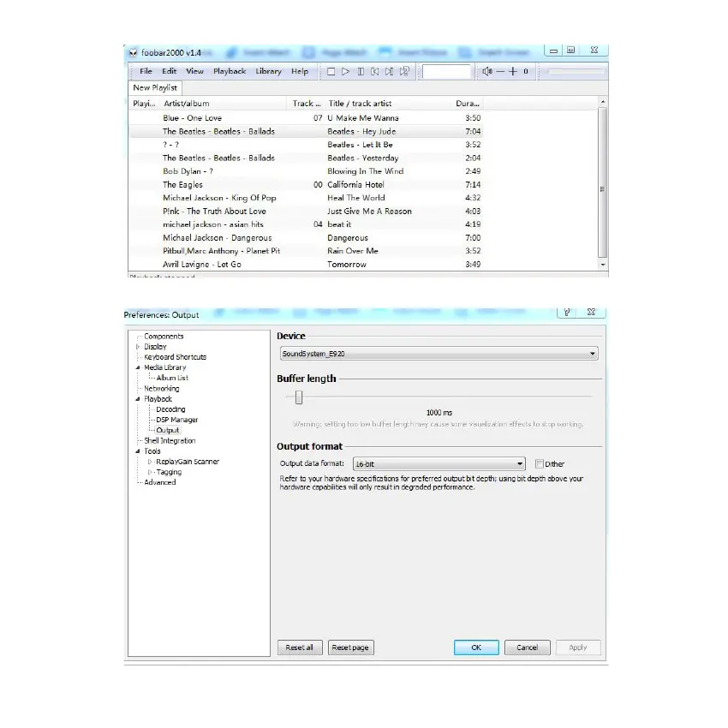Enable the Dither checkbox
Screen dimensions: 728x728
click(540, 464)
